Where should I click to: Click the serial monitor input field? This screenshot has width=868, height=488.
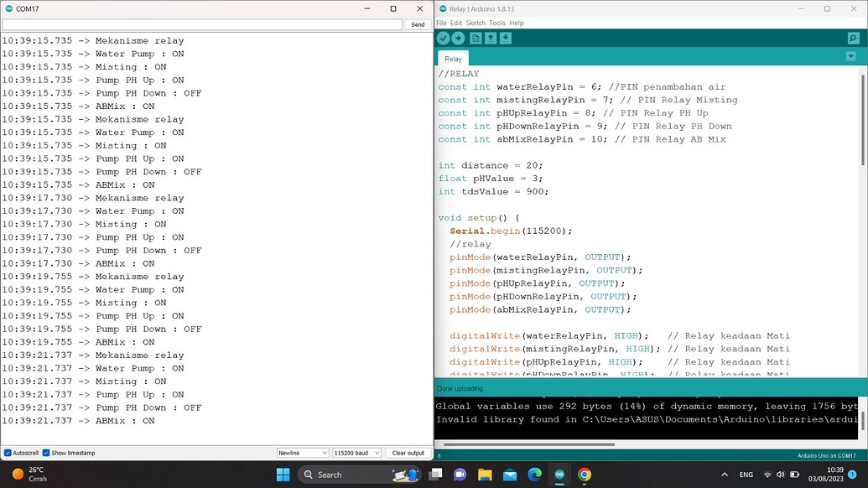pyautogui.click(x=201, y=23)
